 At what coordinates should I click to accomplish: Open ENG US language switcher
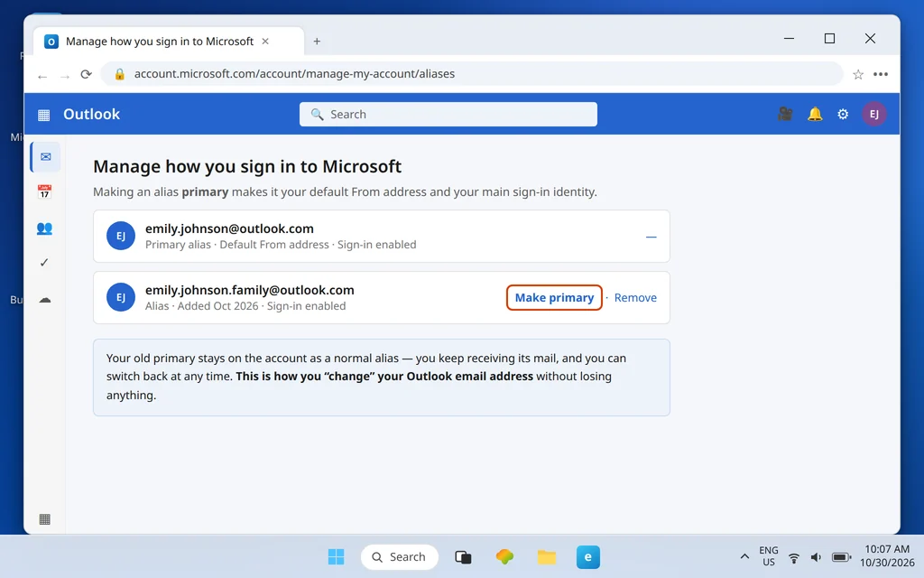click(x=769, y=556)
